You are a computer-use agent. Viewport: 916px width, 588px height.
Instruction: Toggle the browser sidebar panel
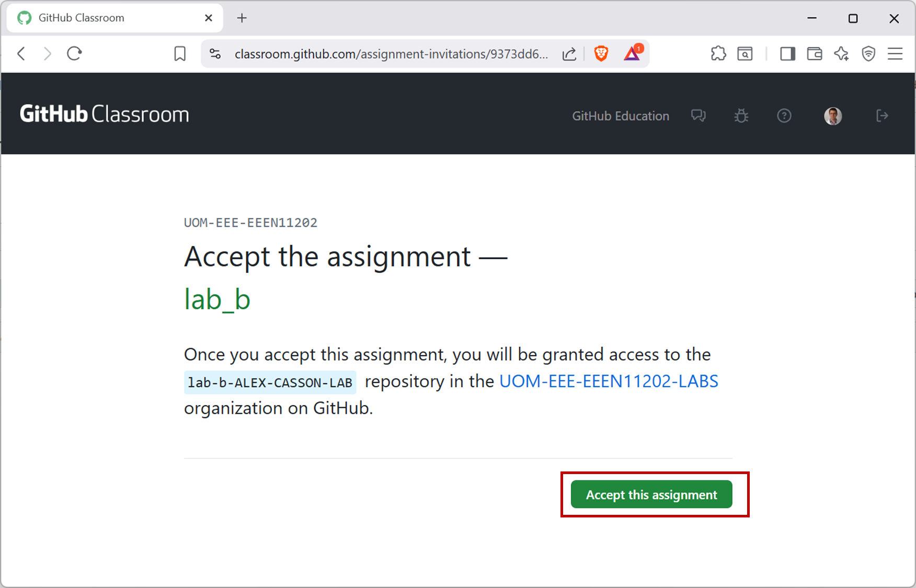(x=787, y=53)
